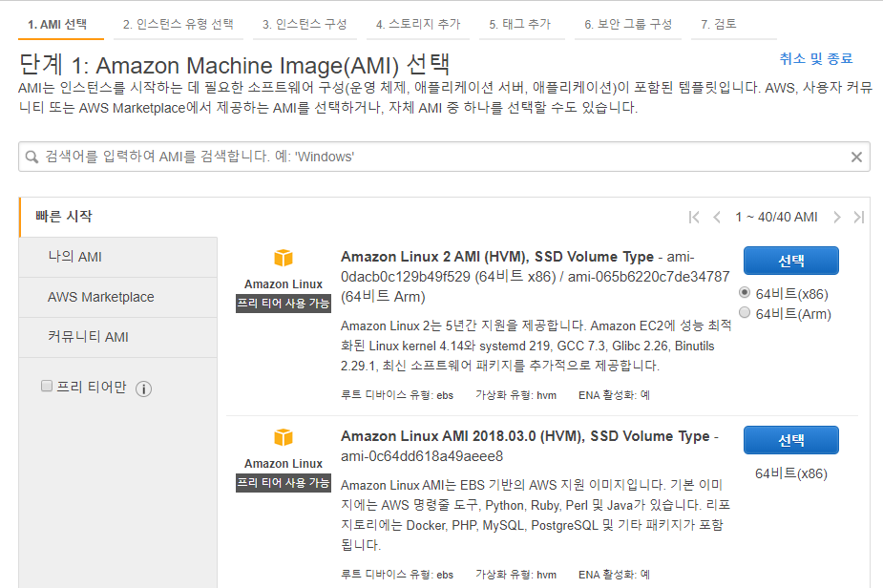Enable the 프리 티어만 checkbox
This screenshot has height=588, width=883.
click(x=47, y=386)
